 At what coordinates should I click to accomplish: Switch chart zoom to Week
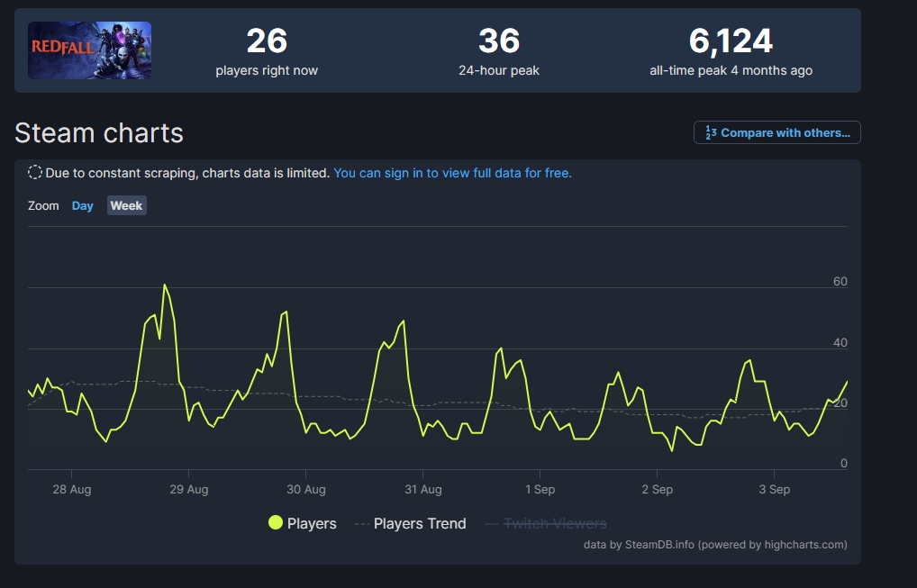[x=126, y=205]
